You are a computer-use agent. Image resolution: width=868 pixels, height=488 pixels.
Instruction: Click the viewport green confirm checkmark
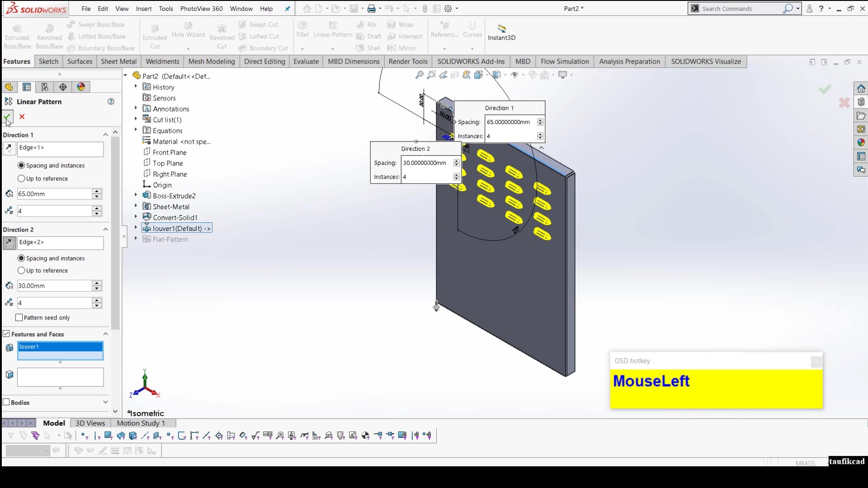[x=825, y=89]
